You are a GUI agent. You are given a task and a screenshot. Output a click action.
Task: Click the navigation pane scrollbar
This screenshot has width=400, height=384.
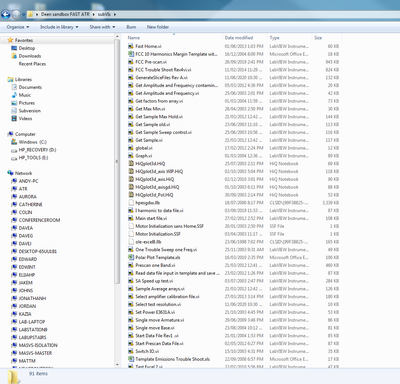(x=117, y=162)
